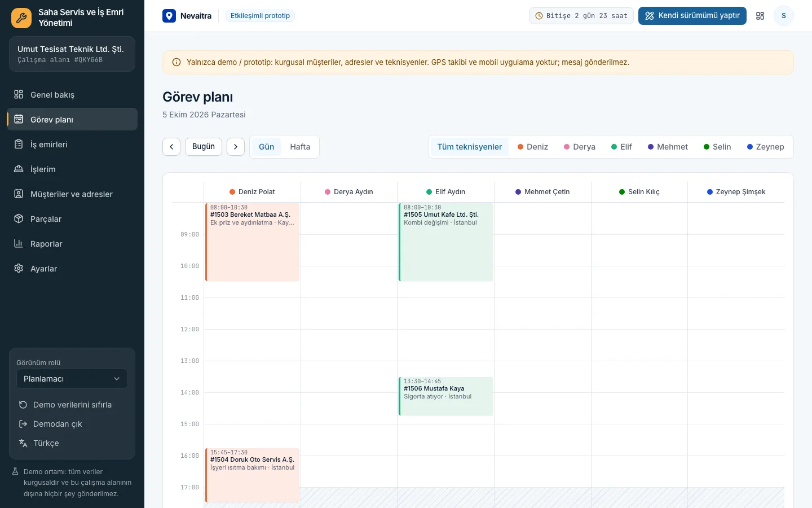The width and height of the screenshot is (812, 508).
Task: Switch calendar to Hafta view
Action: pos(300,147)
